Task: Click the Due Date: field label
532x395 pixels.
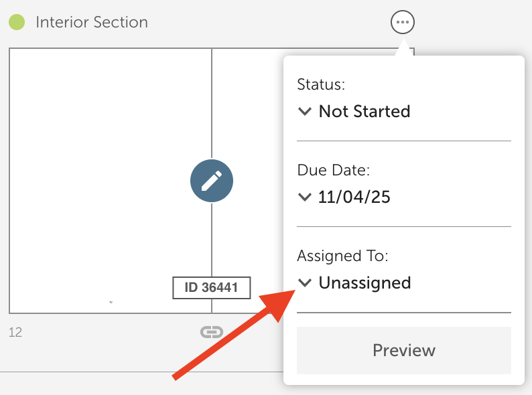Action: (333, 170)
